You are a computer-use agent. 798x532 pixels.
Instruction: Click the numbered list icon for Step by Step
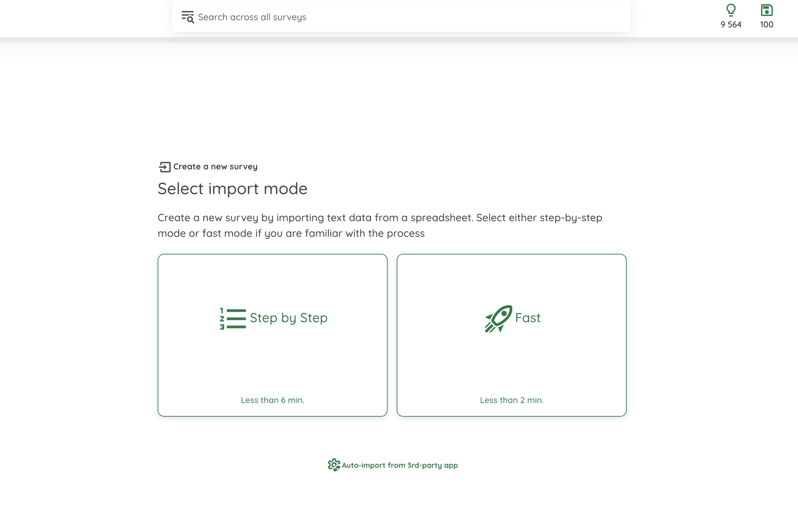pos(233,318)
